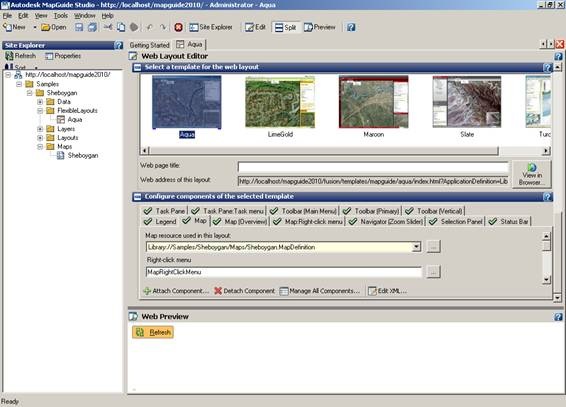Click Site Explorer panel help icon

(118, 45)
